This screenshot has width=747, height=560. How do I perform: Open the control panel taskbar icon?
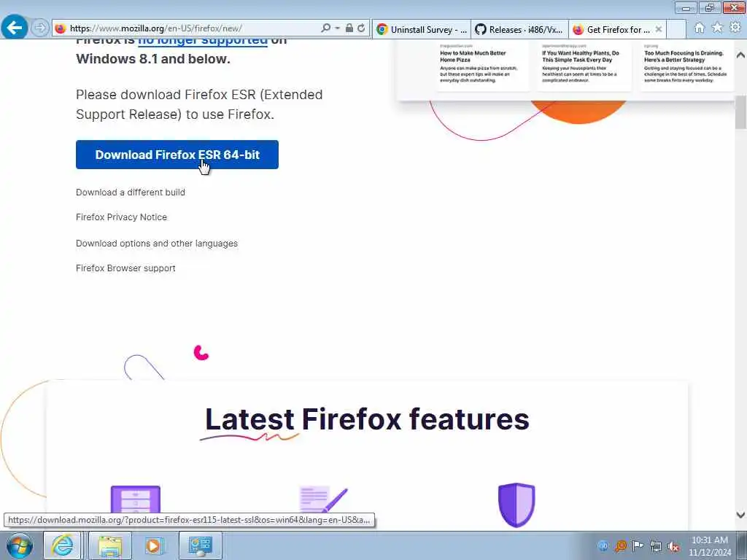point(200,545)
